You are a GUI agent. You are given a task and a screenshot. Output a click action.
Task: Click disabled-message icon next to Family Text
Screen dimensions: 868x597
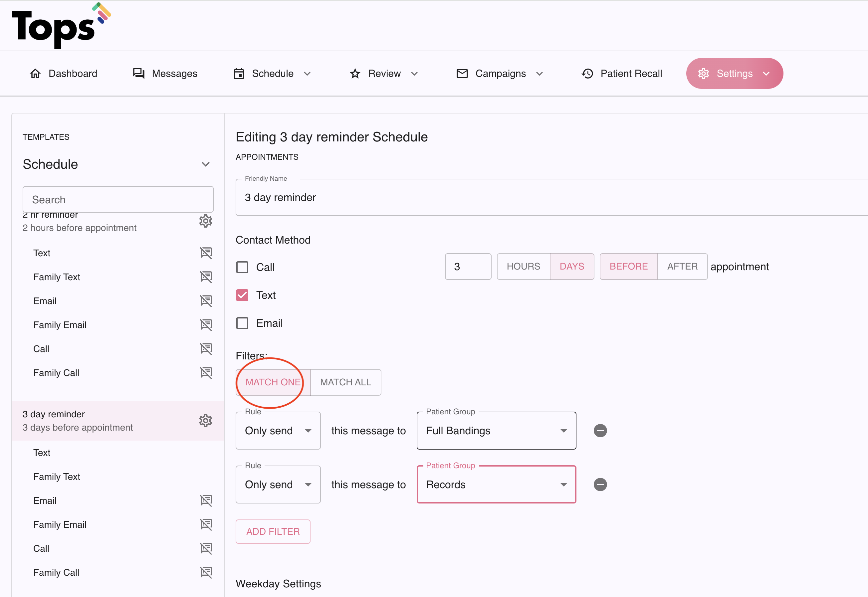point(206,277)
